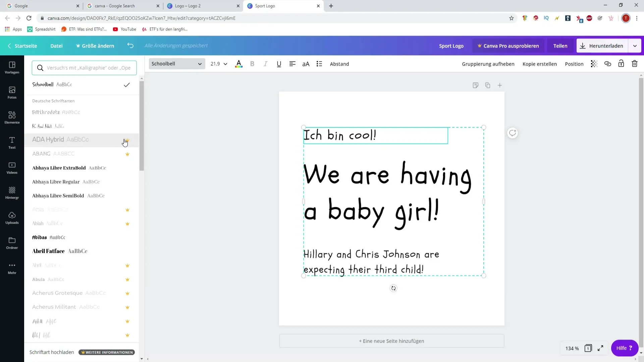644x362 pixels.
Task: Change text alignment
Action: click(292, 64)
